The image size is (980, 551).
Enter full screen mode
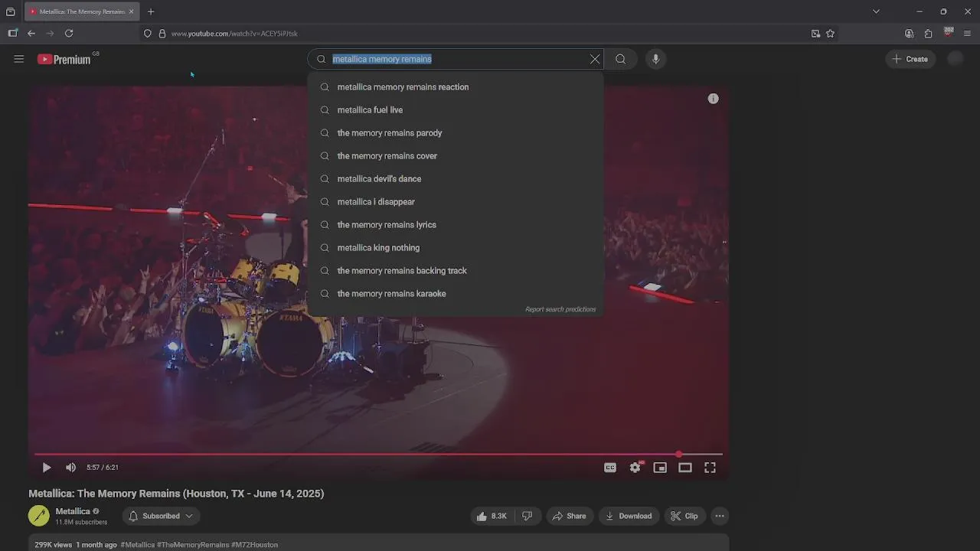(710, 468)
